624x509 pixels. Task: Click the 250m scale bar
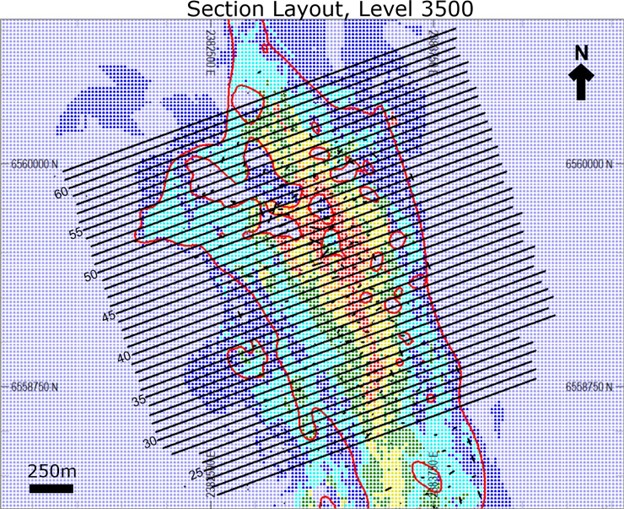click(x=51, y=488)
